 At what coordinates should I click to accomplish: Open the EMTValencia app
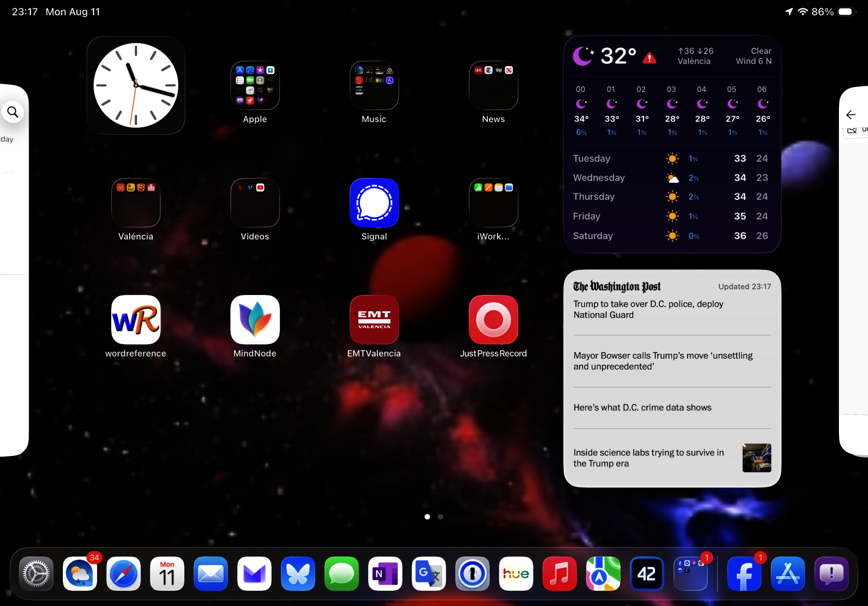point(374,320)
